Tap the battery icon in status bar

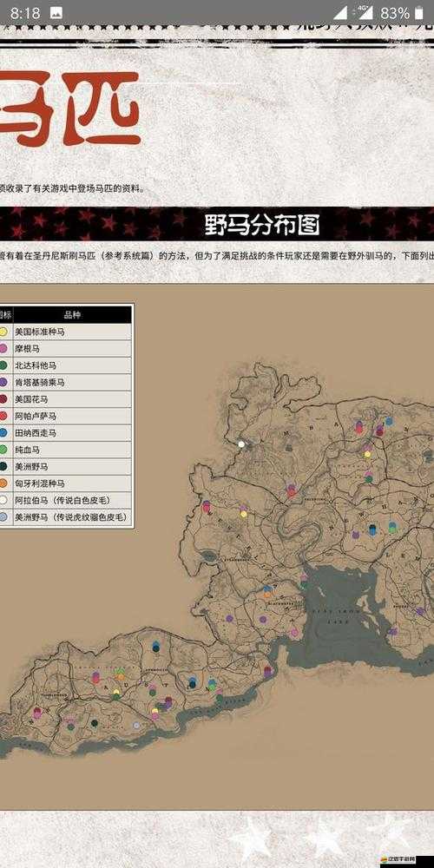coord(420,13)
